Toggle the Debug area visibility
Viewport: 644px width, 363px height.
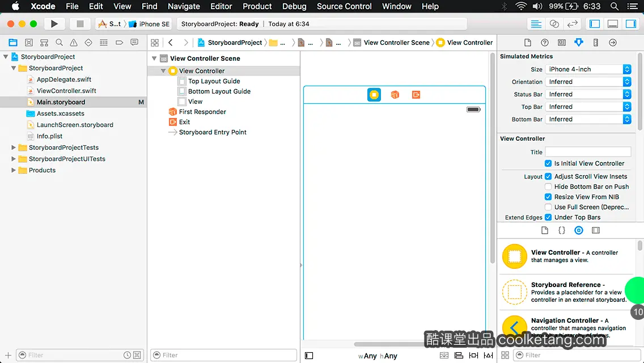(x=613, y=24)
